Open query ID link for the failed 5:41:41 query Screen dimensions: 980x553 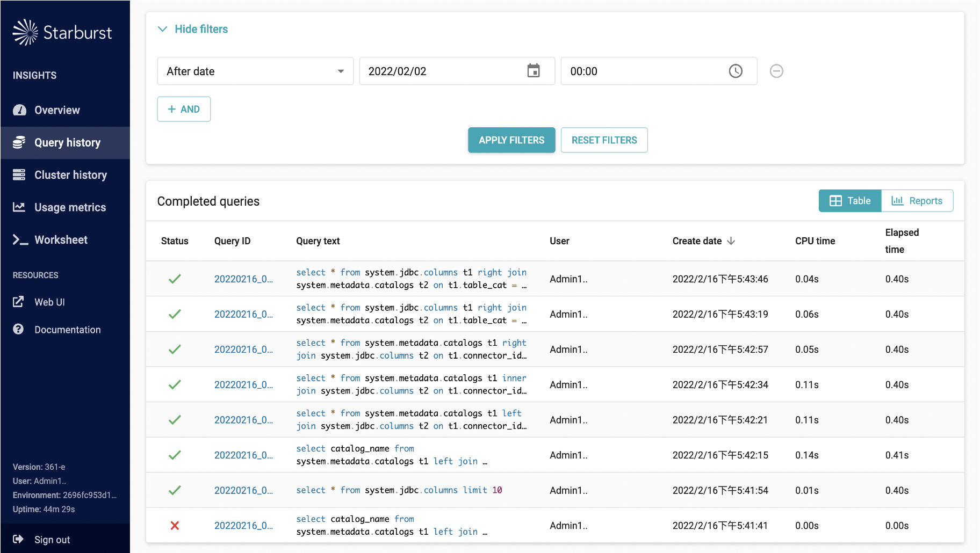(243, 526)
